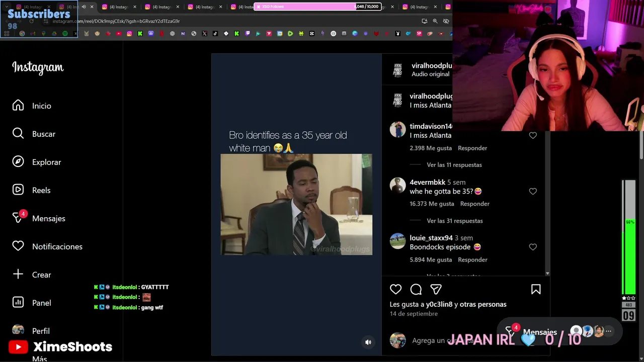
Task: Show likes count 2.398 Me gusta
Action: click(431, 148)
